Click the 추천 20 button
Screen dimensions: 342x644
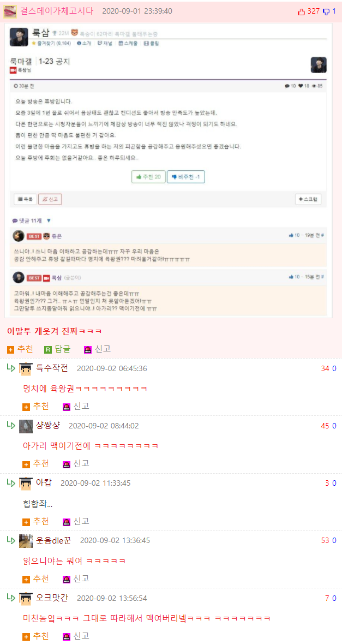148,177
